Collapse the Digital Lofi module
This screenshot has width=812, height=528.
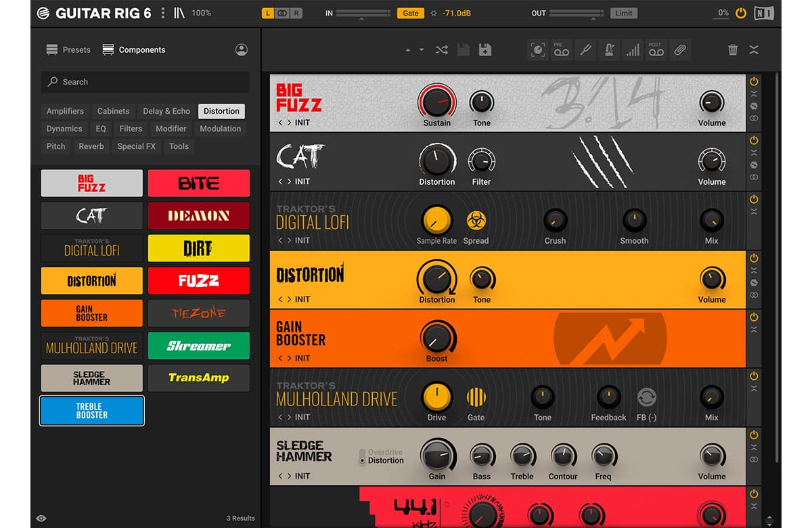click(754, 212)
